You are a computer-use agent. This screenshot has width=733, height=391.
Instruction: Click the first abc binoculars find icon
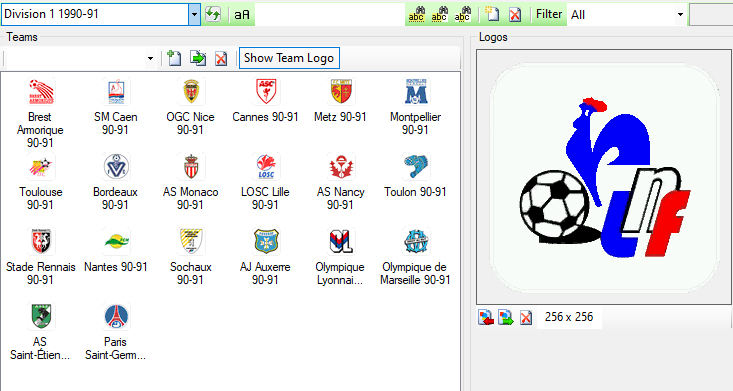click(417, 14)
